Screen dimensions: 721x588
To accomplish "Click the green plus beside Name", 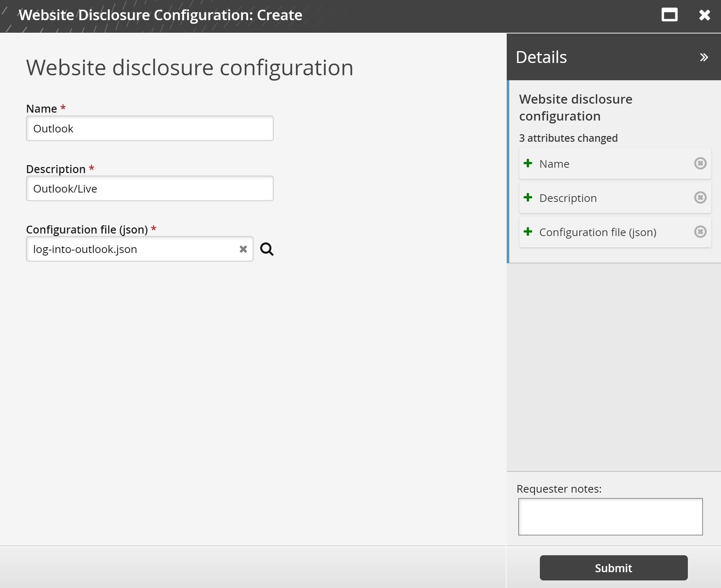I will pos(528,163).
